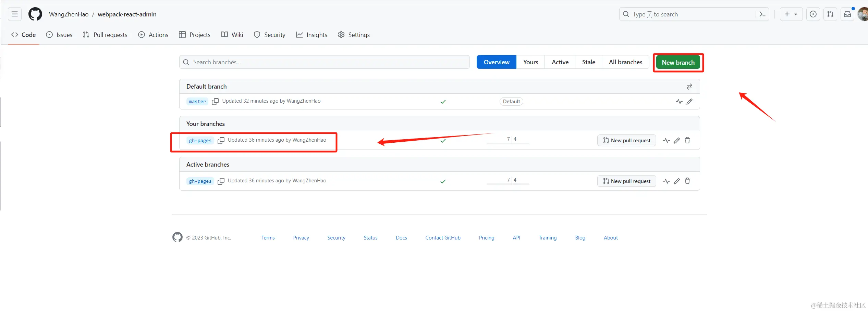Copy gh-pages name under Active branches

click(221, 181)
